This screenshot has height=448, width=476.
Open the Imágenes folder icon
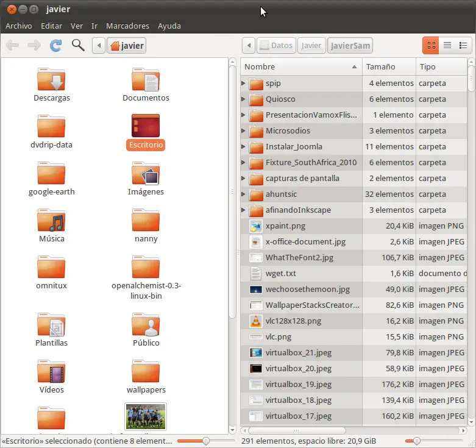(x=146, y=174)
